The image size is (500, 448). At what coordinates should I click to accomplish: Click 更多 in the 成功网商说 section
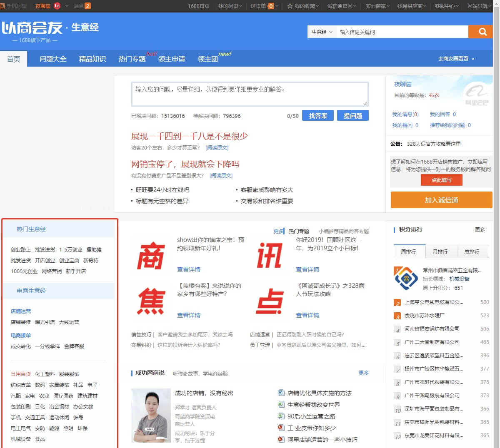coord(364,373)
